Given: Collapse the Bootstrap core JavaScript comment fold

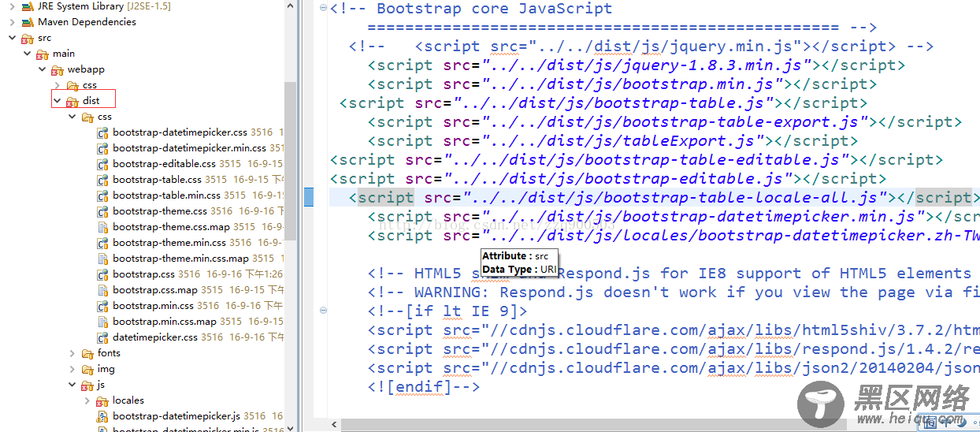Looking at the screenshot, I should coord(324,9).
